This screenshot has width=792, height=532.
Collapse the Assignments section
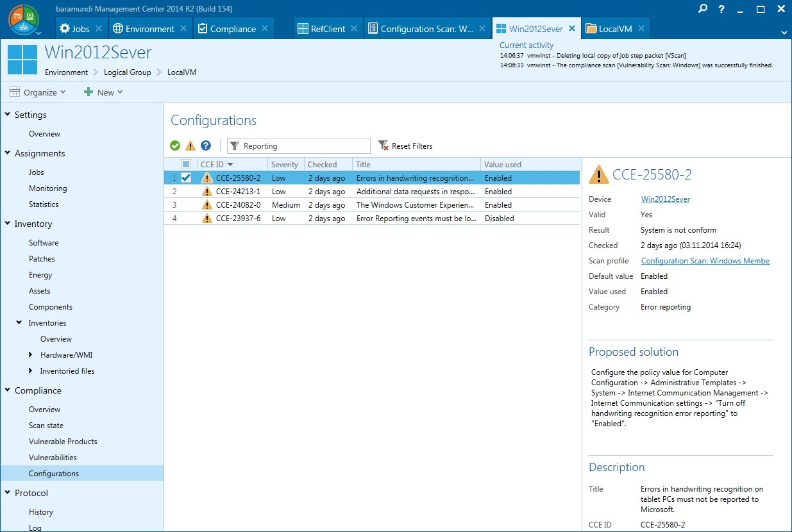8,153
